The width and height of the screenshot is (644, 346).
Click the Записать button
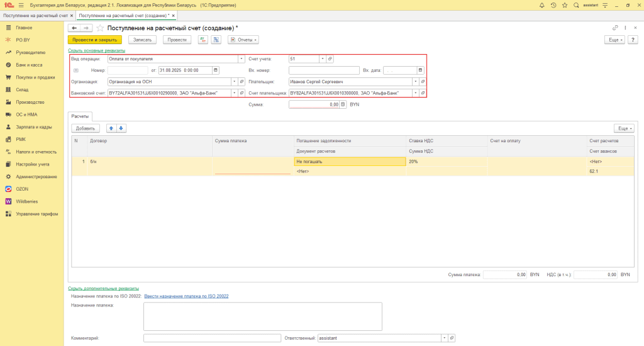coord(143,40)
